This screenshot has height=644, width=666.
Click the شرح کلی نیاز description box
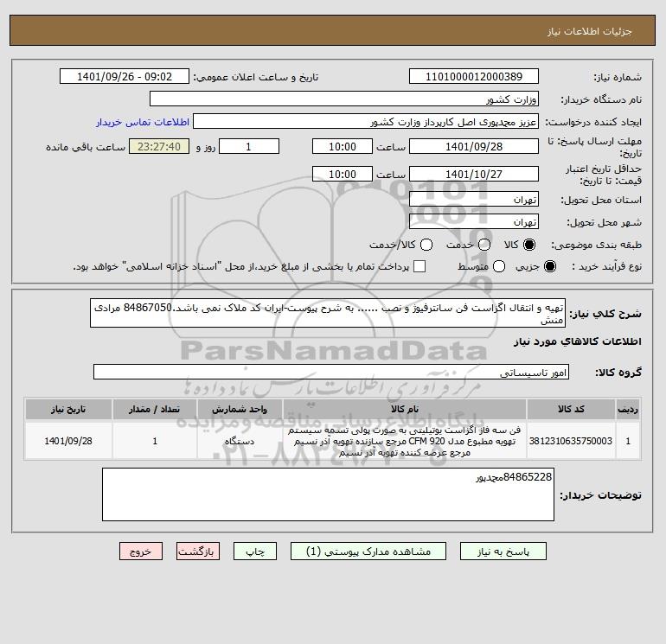point(328,313)
